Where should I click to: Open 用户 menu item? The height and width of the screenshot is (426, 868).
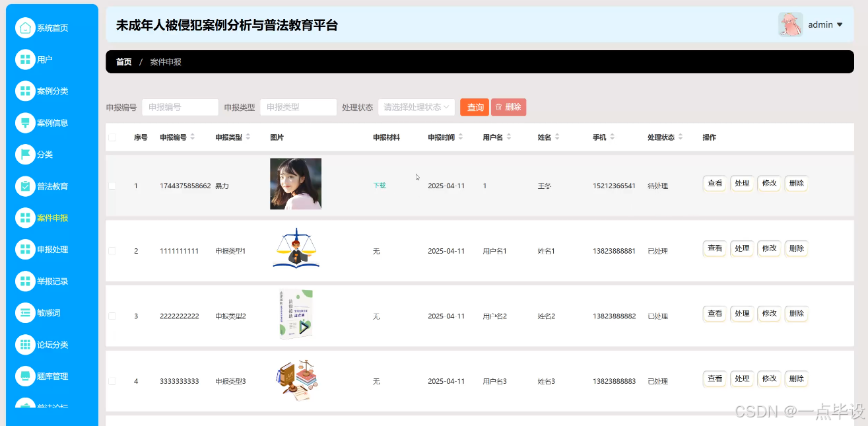45,59
